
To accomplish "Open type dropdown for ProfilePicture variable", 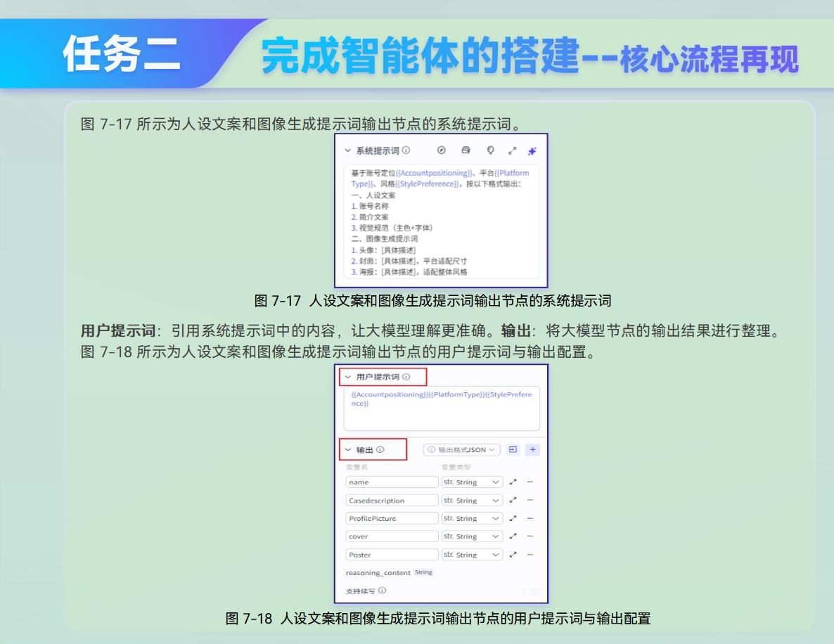I will tap(472, 518).
